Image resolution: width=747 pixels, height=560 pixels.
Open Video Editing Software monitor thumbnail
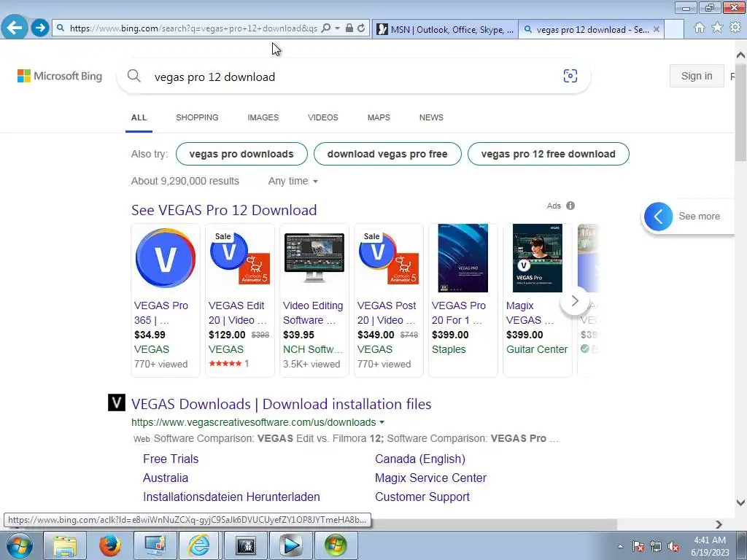pyautogui.click(x=314, y=258)
